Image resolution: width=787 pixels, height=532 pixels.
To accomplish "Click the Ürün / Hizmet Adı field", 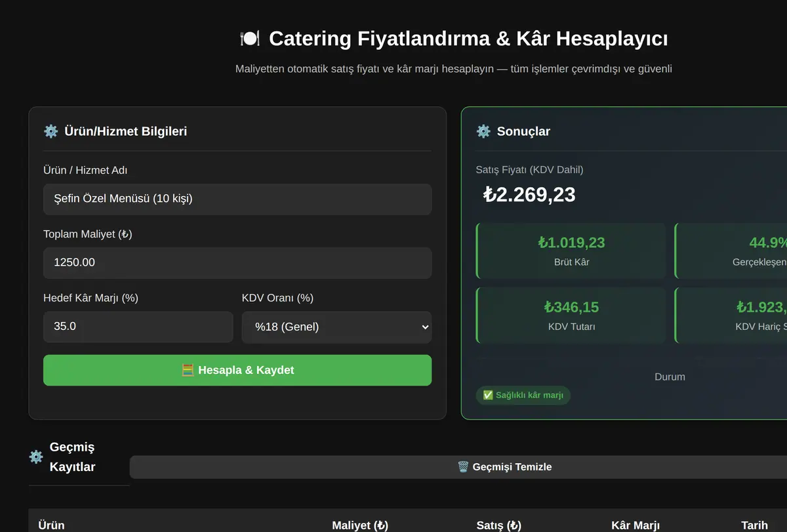I will (x=237, y=199).
